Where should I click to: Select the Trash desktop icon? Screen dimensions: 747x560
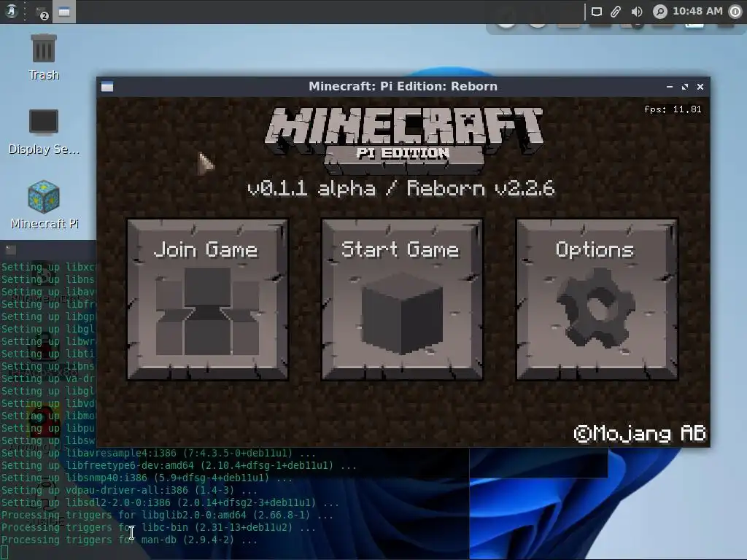coord(43,57)
